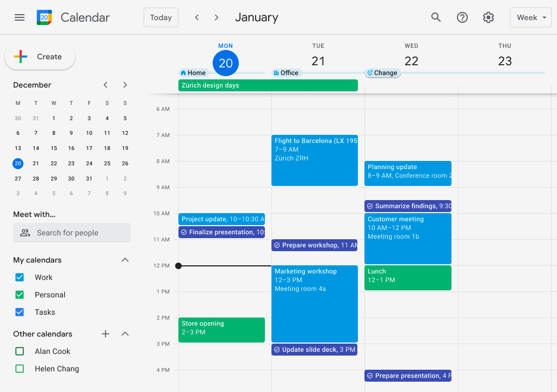Open the settings gear icon
The width and height of the screenshot is (557, 392).
488,17
